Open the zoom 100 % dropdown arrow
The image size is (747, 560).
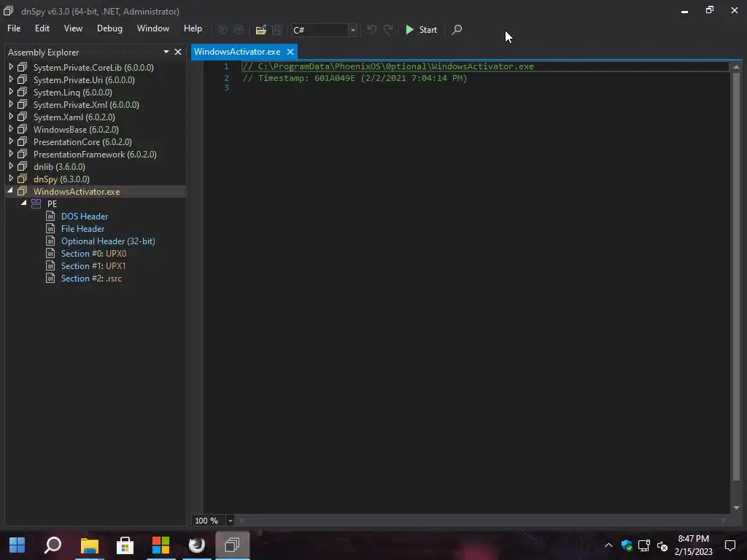point(230,521)
